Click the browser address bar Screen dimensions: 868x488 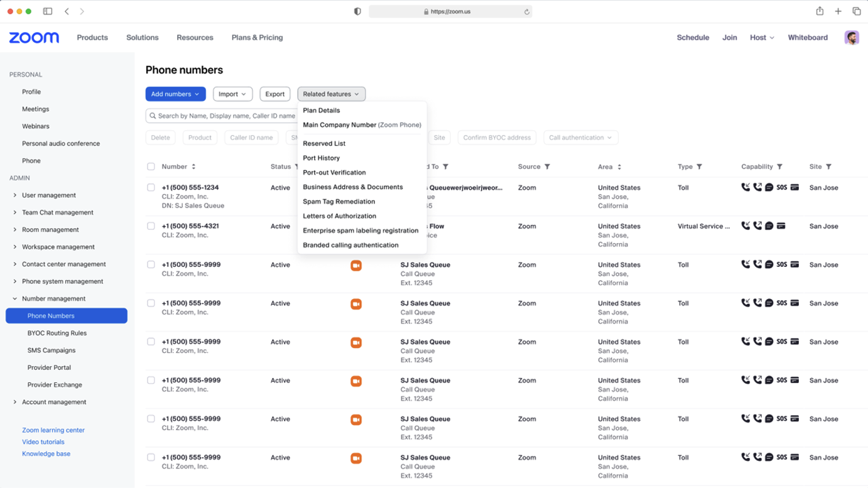(450, 11)
